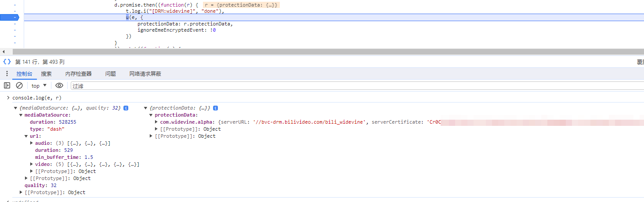Viewport: 644px width, 202px height.
Task: Click the blue breakpoint marker in the gutter
Action: coord(10,17)
